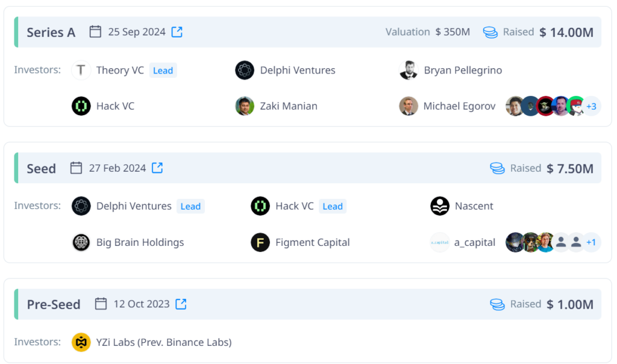The height and width of the screenshot is (364, 617).
Task: Open Theory VC investor link
Action: click(x=120, y=70)
